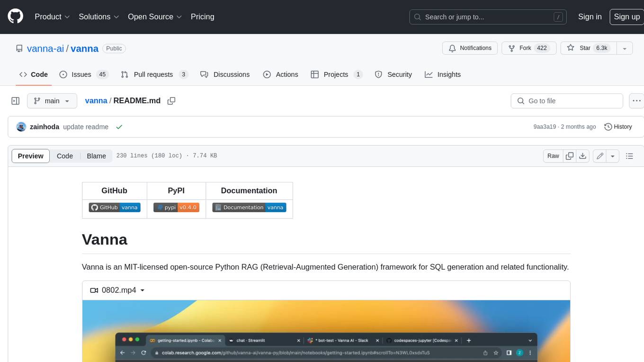Image resolution: width=644 pixels, height=362 pixels.
Task: Expand the Open Source menu
Action: [155, 17]
